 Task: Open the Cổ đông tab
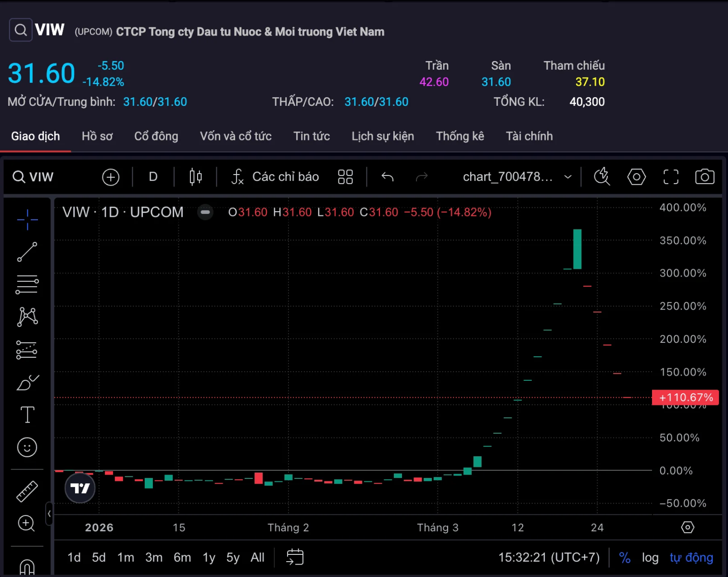156,137
